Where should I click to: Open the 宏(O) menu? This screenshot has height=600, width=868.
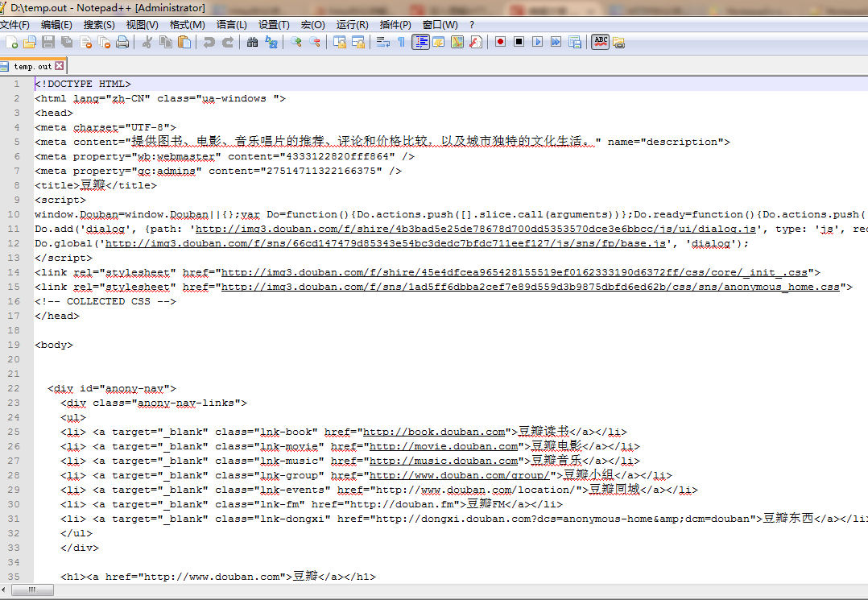click(x=312, y=24)
